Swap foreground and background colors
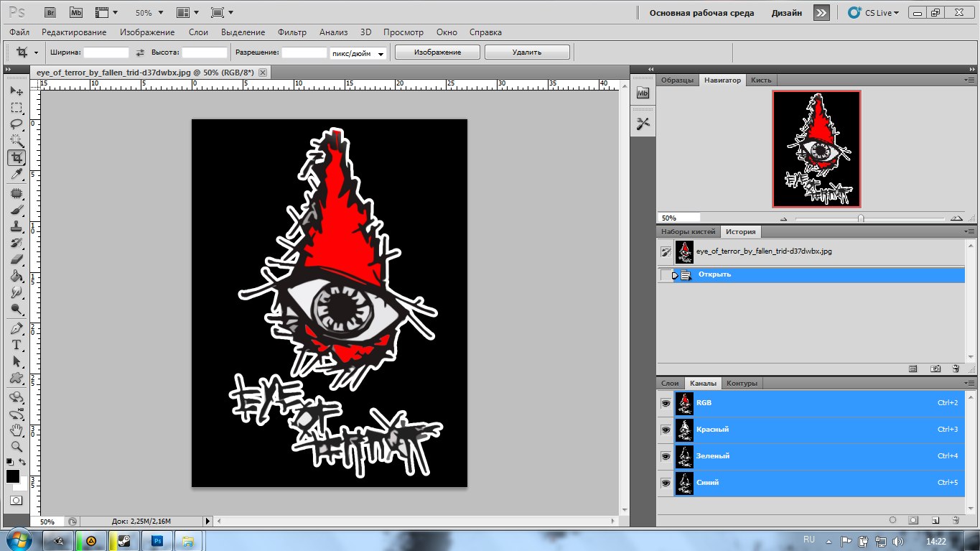Viewport: 980px width, 551px height. tap(23, 462)
